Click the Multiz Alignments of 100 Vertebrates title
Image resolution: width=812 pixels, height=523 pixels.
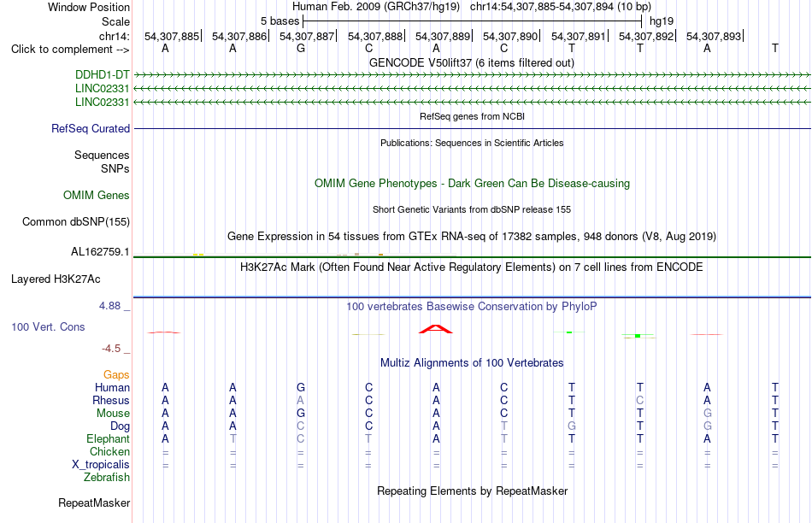click(472, 363)
